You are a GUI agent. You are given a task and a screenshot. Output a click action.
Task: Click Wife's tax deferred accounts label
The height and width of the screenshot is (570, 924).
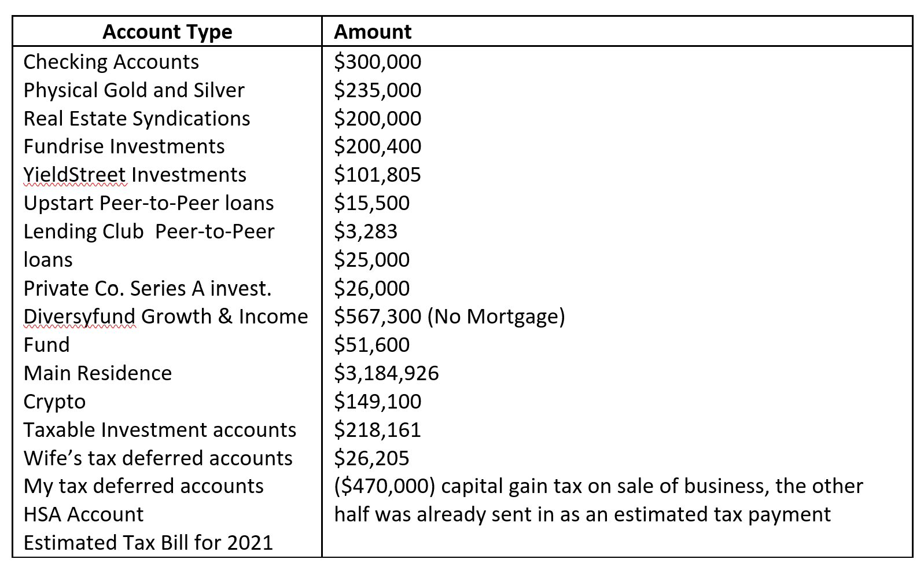pyautogui.click(x=158, y=458)
